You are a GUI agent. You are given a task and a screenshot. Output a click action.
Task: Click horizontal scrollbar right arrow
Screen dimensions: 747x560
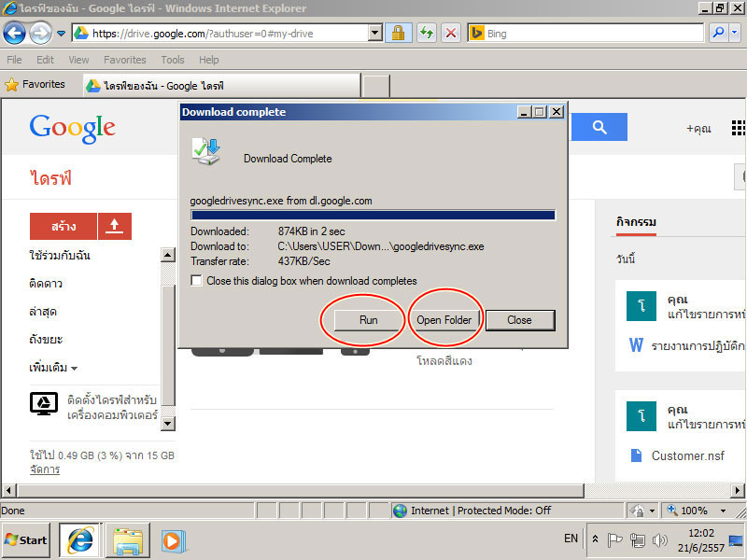click(x=738, y=491)
